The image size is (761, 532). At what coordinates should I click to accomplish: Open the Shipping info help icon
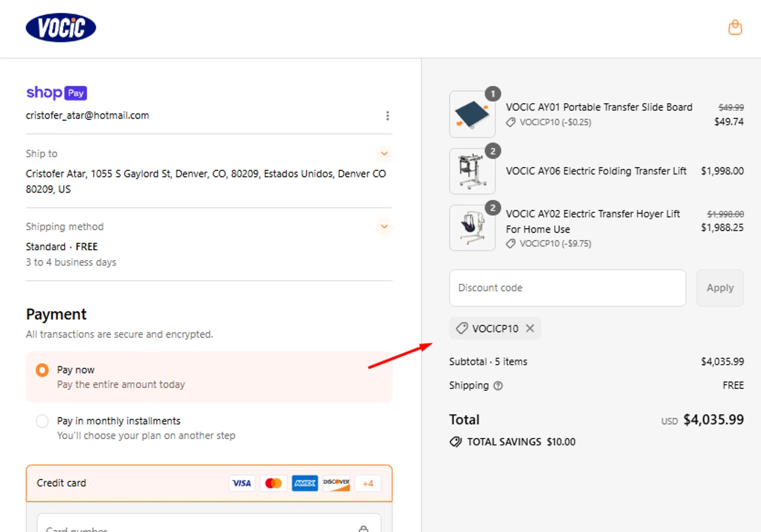498,385
